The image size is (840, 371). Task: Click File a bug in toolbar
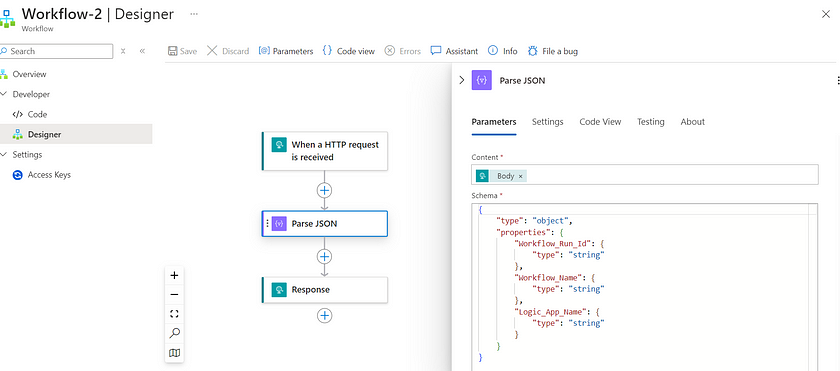(x=553, y=51)
